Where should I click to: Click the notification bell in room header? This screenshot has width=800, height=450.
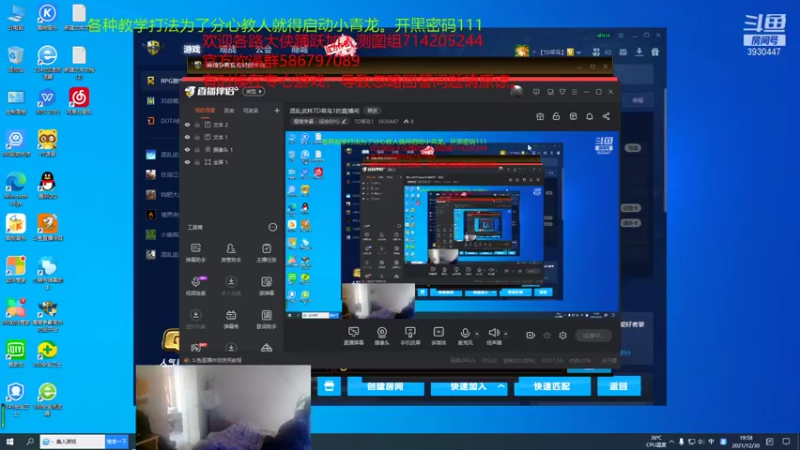[589, 116]
